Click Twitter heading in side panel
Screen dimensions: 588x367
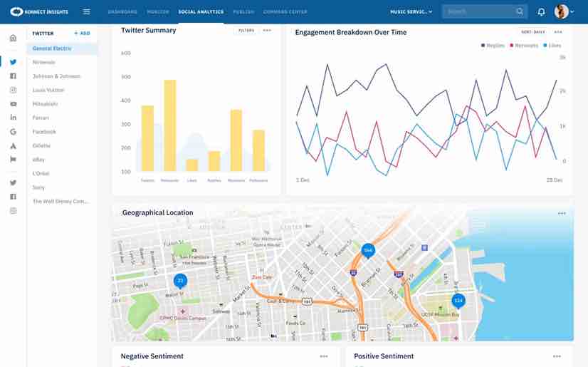click(x=43, y=33)
